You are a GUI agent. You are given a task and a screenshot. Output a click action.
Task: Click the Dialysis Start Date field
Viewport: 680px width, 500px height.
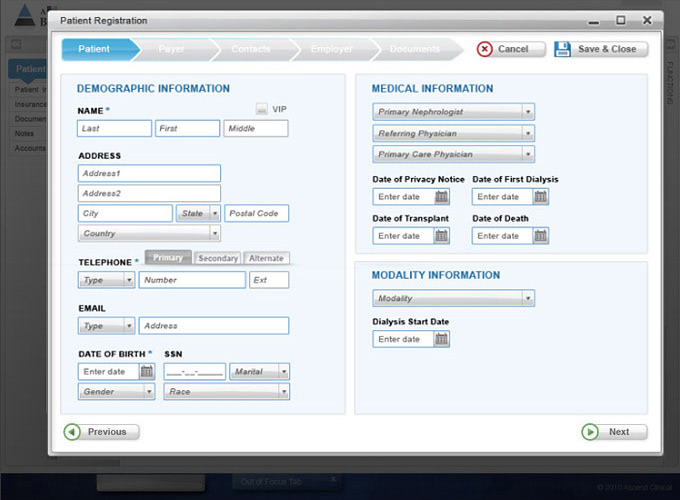point(403,339)
